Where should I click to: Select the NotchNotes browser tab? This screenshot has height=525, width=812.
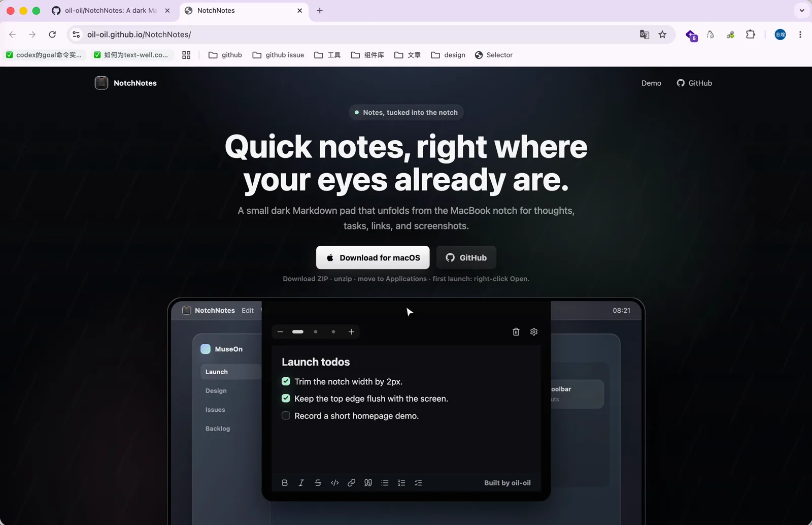[244, 11]
